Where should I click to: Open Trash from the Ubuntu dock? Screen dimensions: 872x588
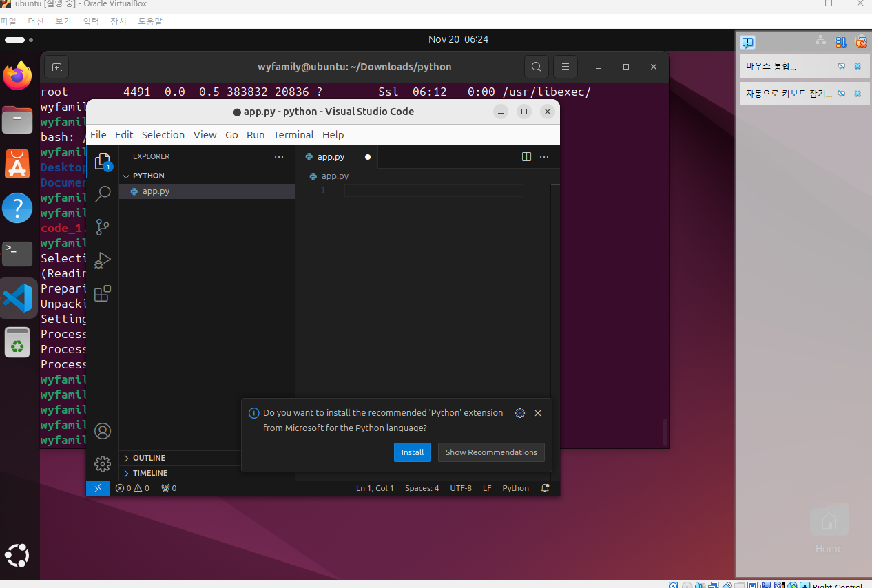(17, 342)
